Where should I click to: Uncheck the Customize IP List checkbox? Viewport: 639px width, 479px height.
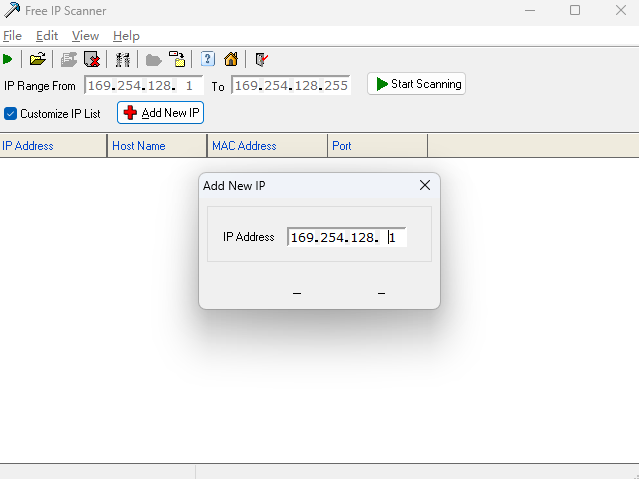coord(11,113)
